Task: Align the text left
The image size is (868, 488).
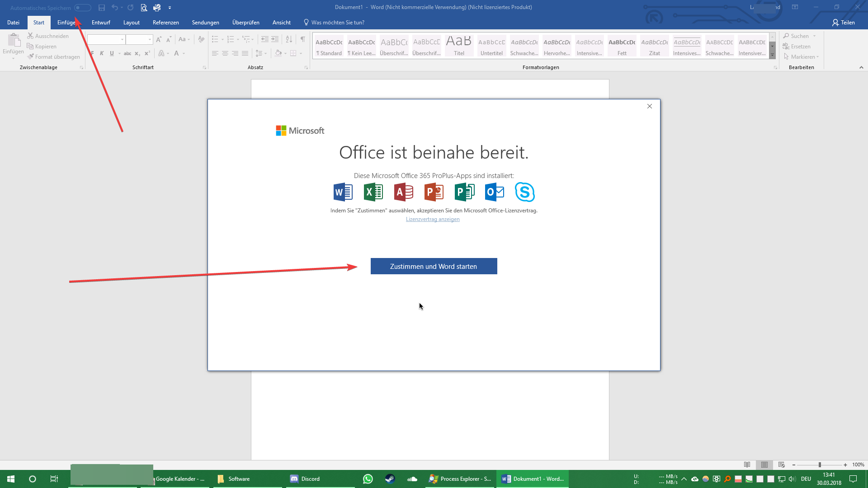Action: (215, 53)
